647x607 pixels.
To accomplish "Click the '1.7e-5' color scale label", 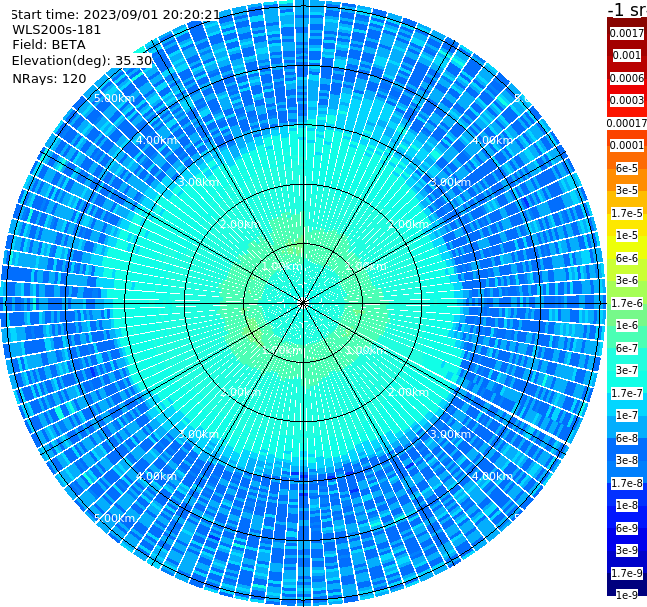I will tap(627, 213).
